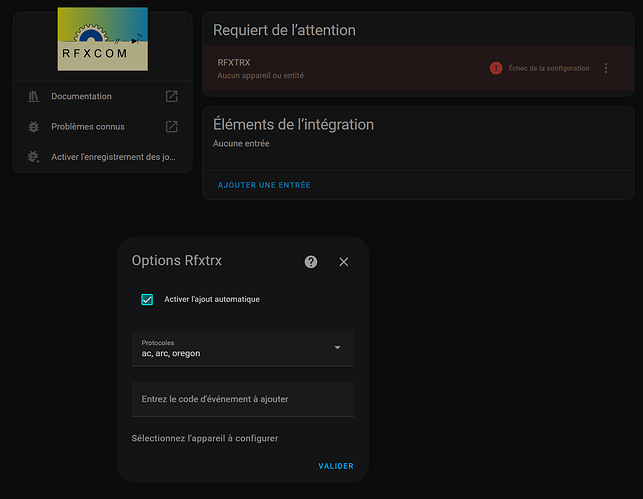The height and width of the screenshot is (499, 643).
Task: Click the Protocoles dropdown arrow
Action: [x=337, y=348]
